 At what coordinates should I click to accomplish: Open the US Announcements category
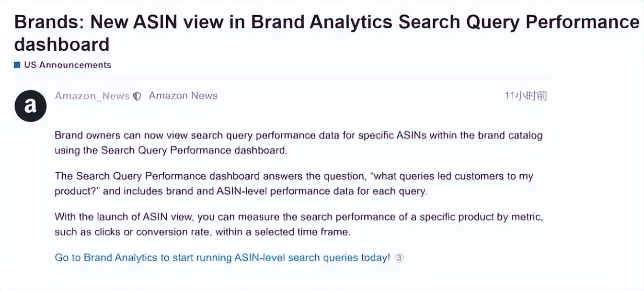pyautogui.click(x=67, y=65)
